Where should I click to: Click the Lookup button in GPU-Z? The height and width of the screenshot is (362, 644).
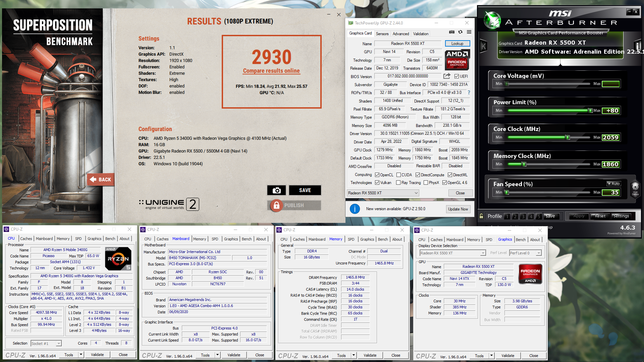(x=457, y=44)
